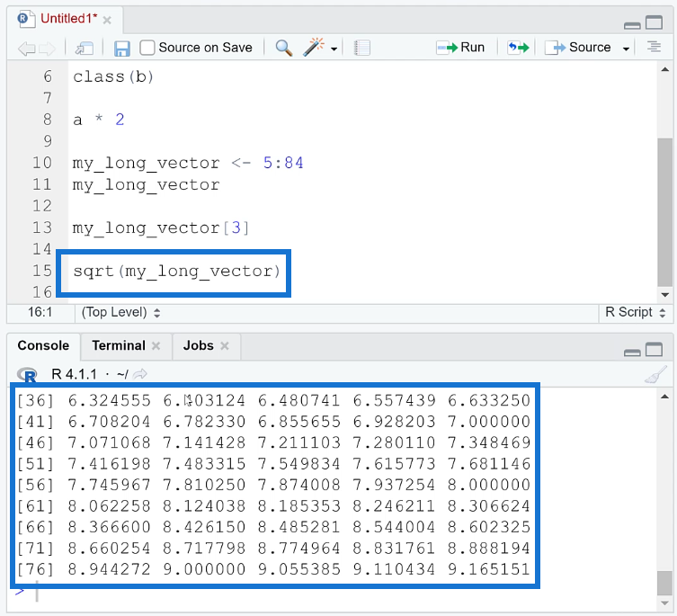Source the script with the Source button
Screen dimensions: 677x616
[578, 47]
